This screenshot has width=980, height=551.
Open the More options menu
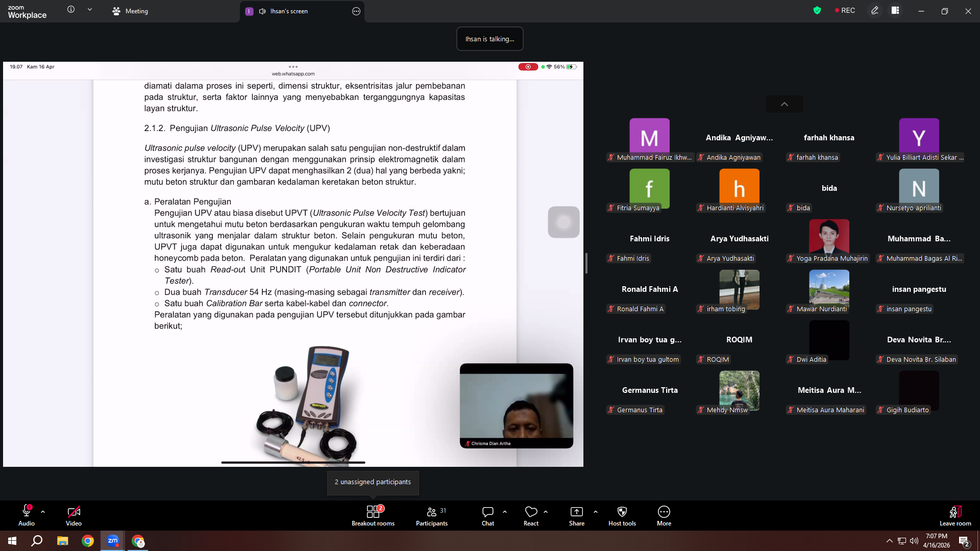(x=664, y=515)
